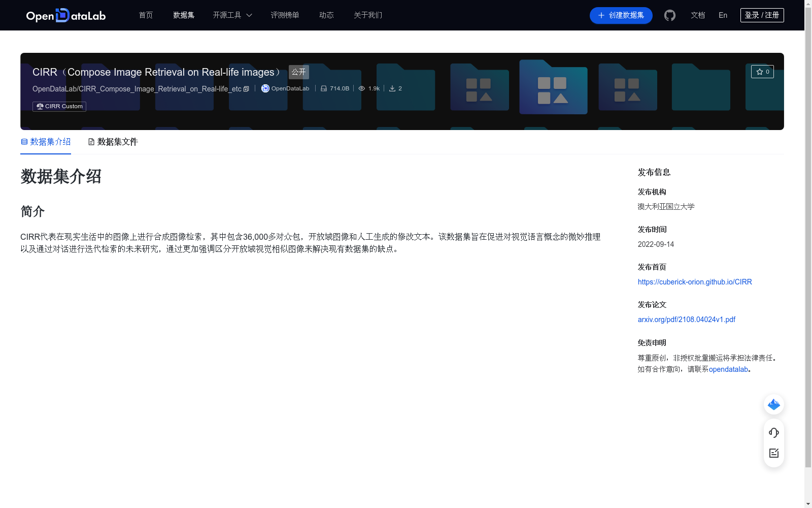
Task: Copy dataset path using the copy icon
Action: click(x=246, y=89)
